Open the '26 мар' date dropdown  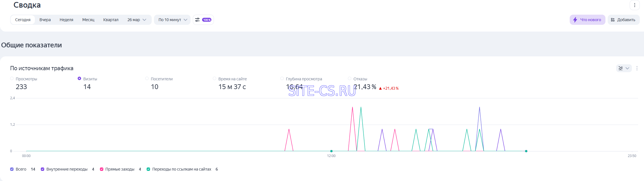(137, 20)
